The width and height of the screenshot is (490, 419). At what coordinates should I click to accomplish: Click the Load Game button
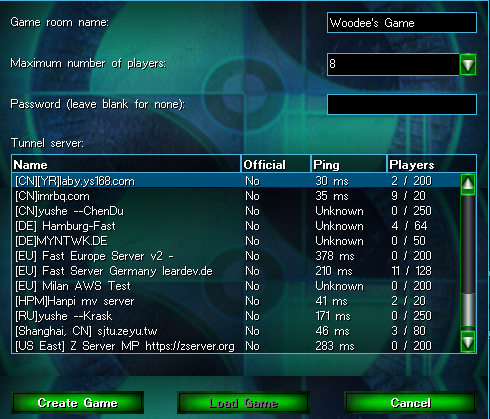coord(243,403)
